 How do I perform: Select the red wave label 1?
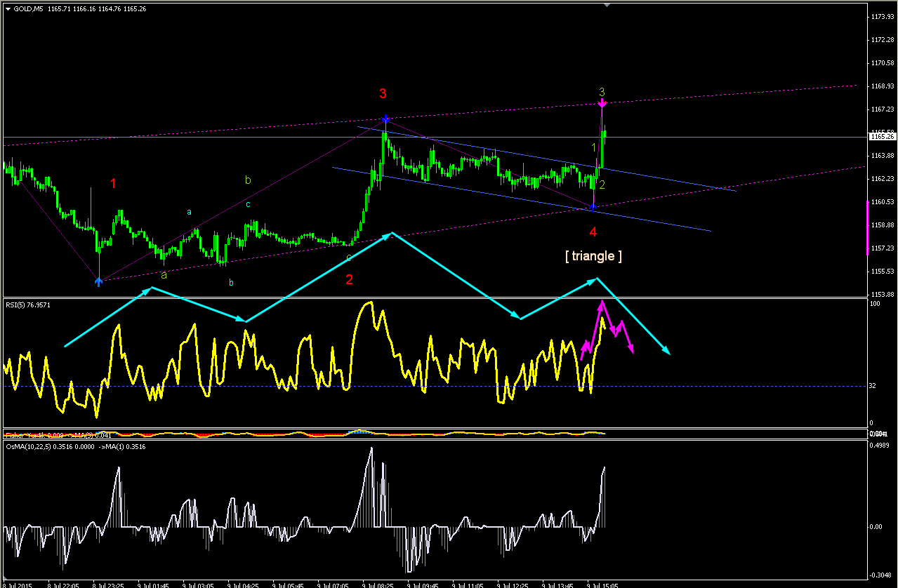click(113, 183)
